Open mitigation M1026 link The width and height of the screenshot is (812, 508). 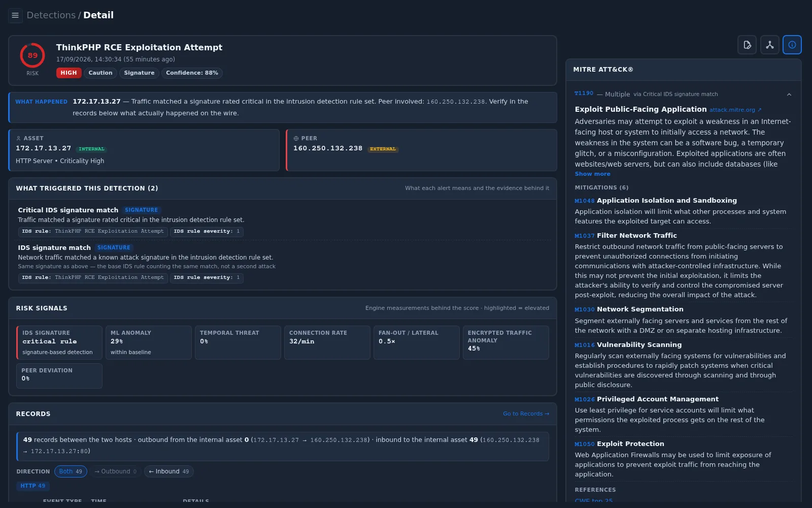[585, 400]
